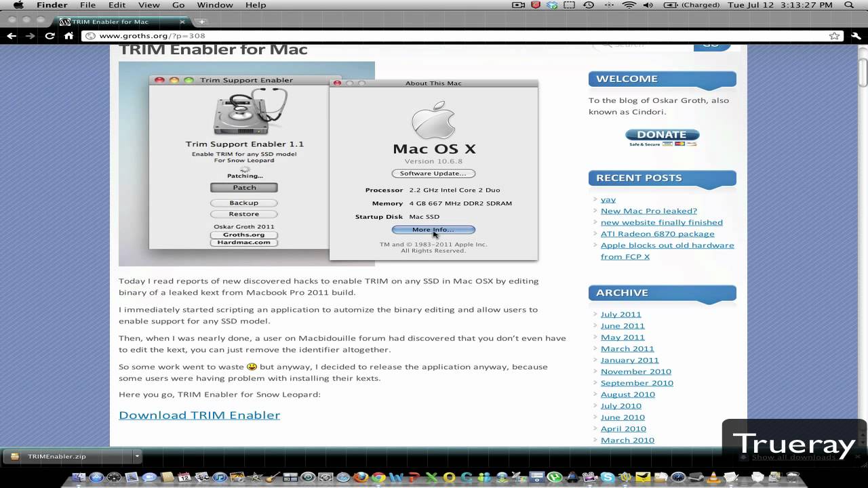Open the November 2010 archive

[x=636, y=371]
